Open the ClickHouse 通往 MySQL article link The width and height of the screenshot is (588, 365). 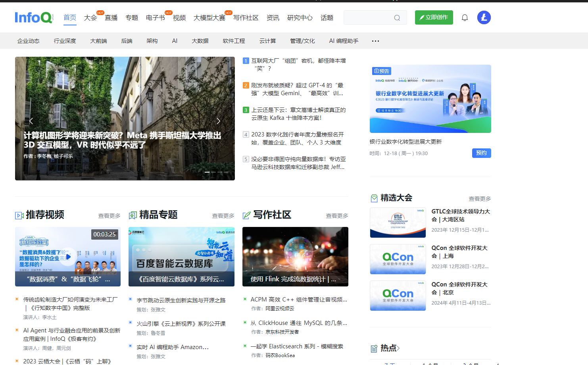point(299,323)
